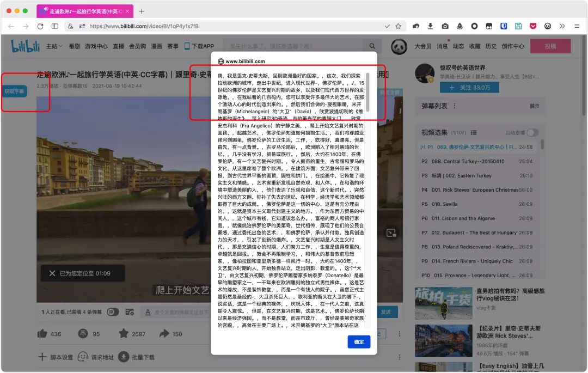The height and width of the screenshot is (373, 588).
Task: Open uploader avatar 惊叹号的英语世界
Action: (x=425, y=73)
